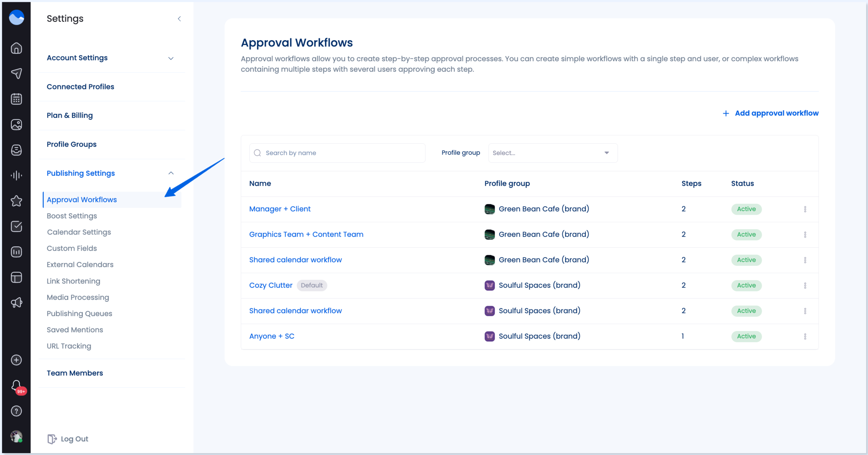Image resolution: width=868 pixels, height=455 pixels.
Task: Open Link Shortening settings
Action: click(73, 281)
